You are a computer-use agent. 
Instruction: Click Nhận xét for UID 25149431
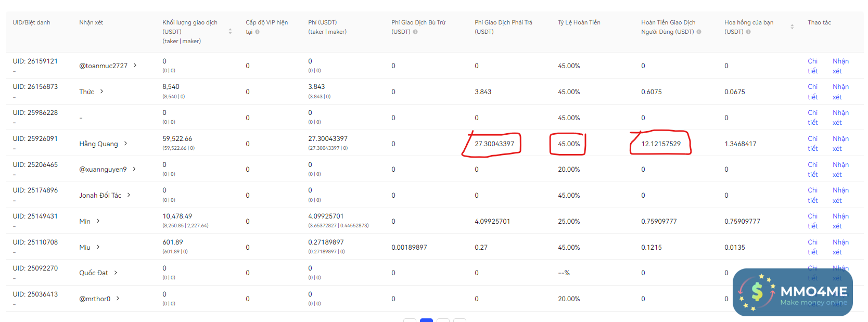point(840,221)
